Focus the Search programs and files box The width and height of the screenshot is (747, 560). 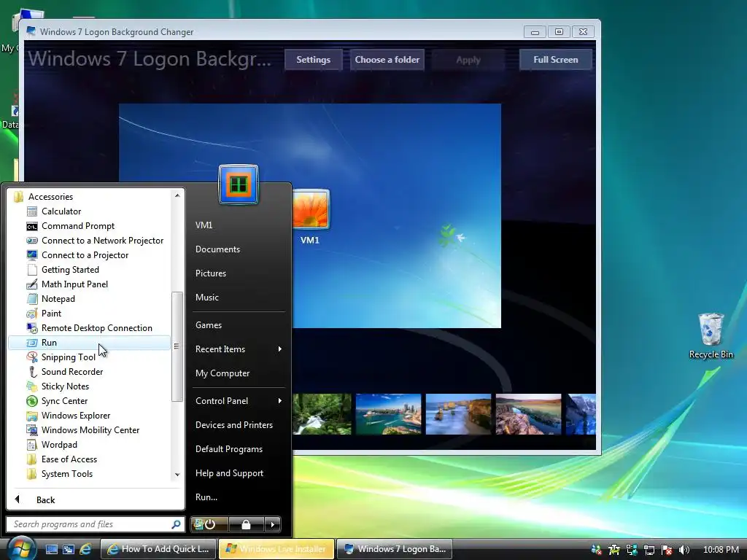96,524
